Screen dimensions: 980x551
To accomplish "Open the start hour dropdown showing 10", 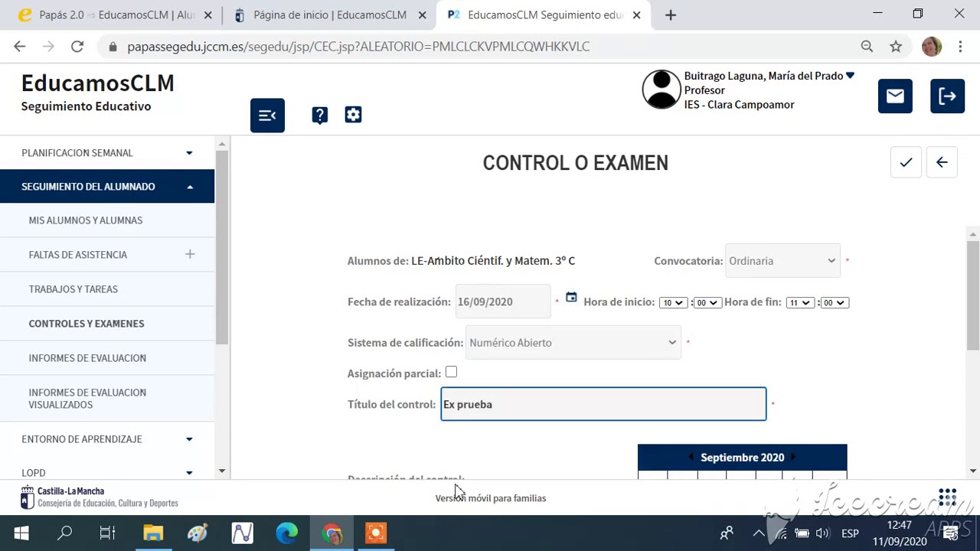I will pyautogui.click(x=673, y=302).
